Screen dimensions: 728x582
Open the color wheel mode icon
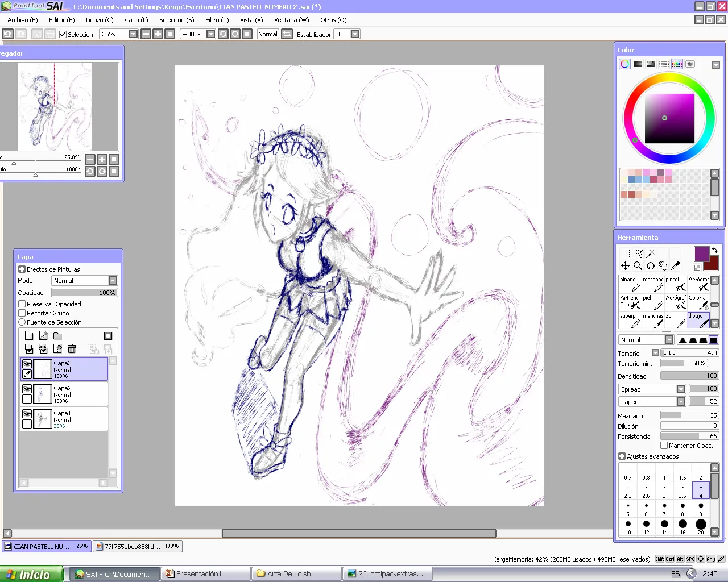[625, 64]
